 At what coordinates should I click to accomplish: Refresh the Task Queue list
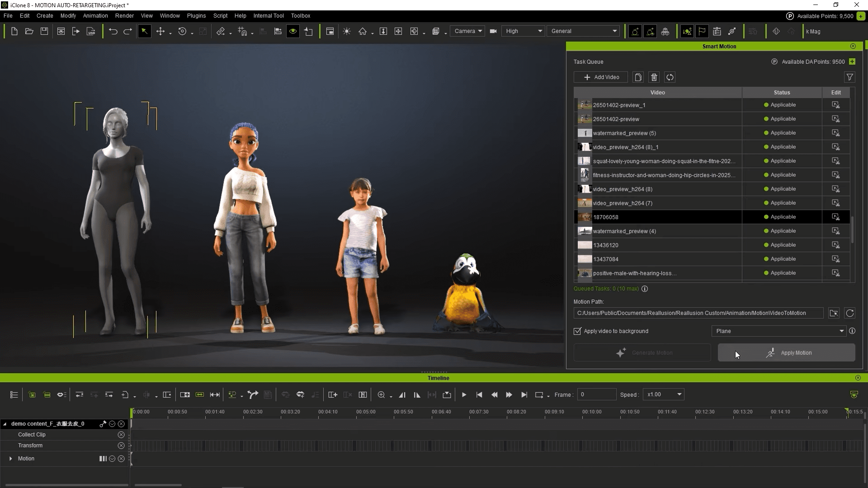(x=670, y=77)
